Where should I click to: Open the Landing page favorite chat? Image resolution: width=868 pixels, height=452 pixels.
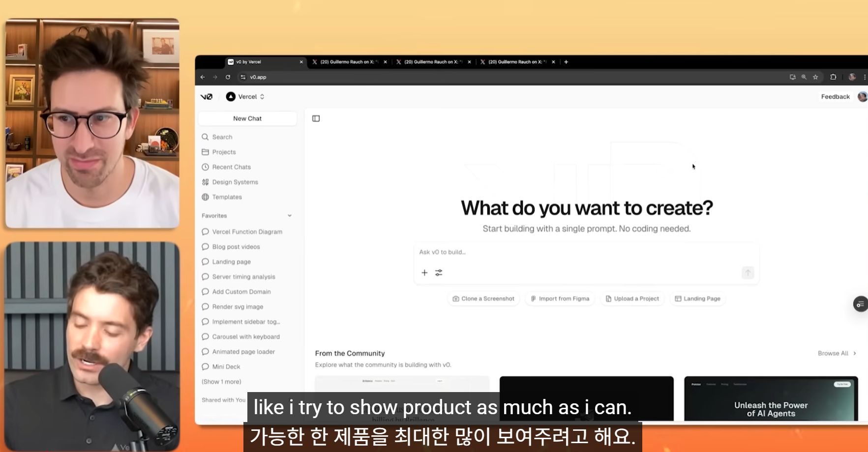(x=231, y=262)
